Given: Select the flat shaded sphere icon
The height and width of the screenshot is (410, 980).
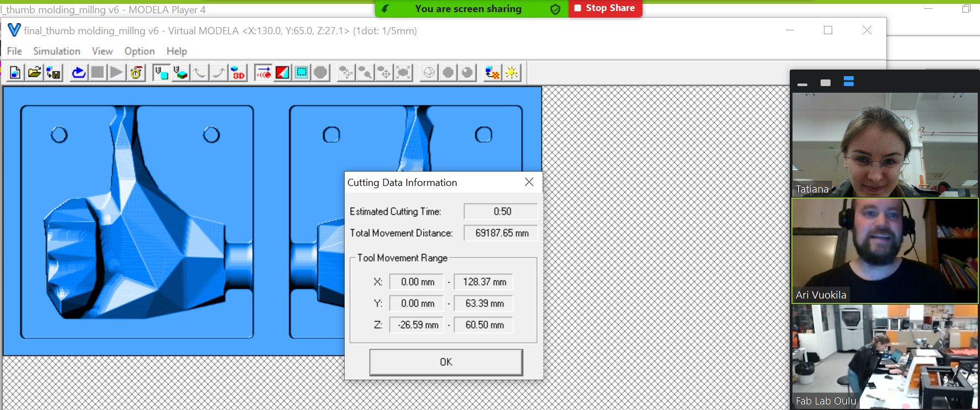Looking at the screenshot, I should click(x=448, y=72).
